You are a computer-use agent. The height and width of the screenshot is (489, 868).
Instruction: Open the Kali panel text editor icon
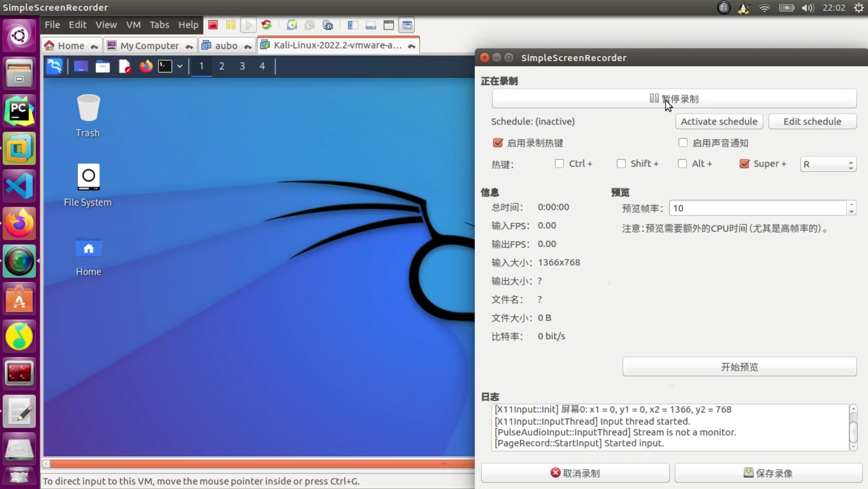(125, 66)
